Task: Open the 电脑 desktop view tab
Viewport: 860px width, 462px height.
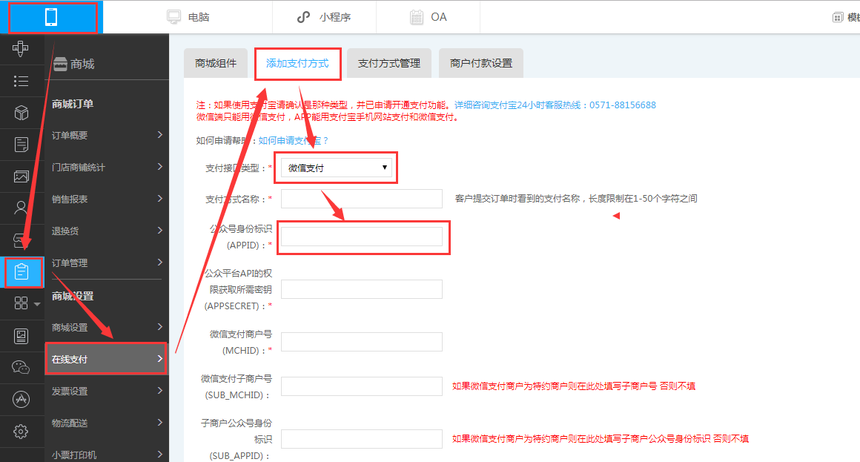Action: tap(188, 17)
